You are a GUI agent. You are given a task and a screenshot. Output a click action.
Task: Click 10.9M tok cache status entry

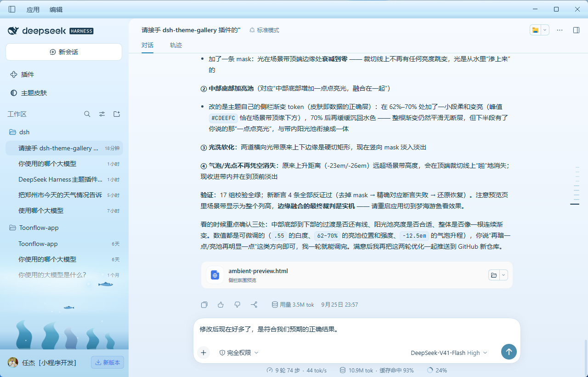pos(377,370)
